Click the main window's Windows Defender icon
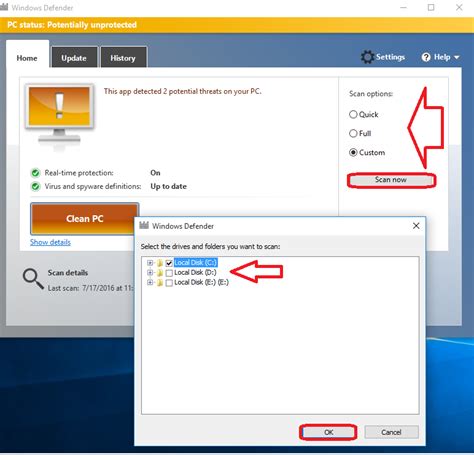 tap(4, 7)
